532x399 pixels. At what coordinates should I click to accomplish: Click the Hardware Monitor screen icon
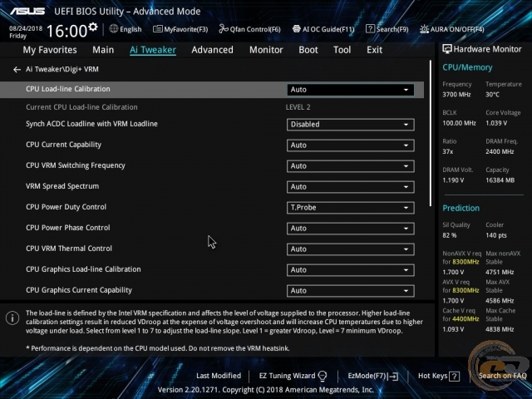tap(447, 49)
